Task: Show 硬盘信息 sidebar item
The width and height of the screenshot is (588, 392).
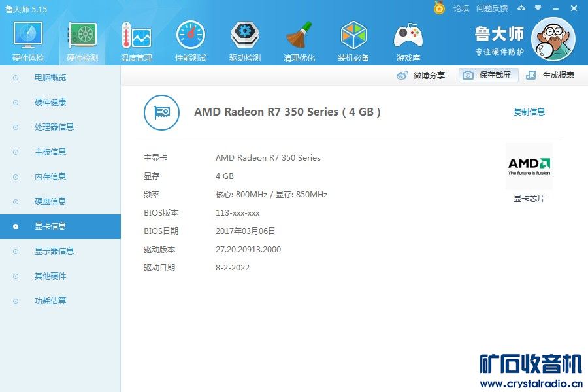Action: (60, 201)
